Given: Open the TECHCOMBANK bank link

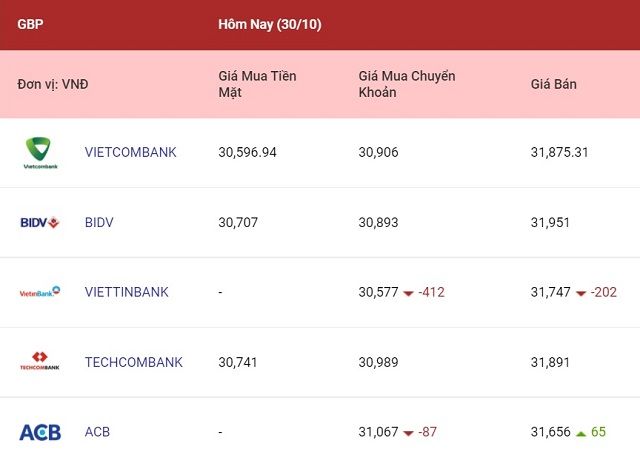Looking at the screenshot, I should (x=133, y=362).
